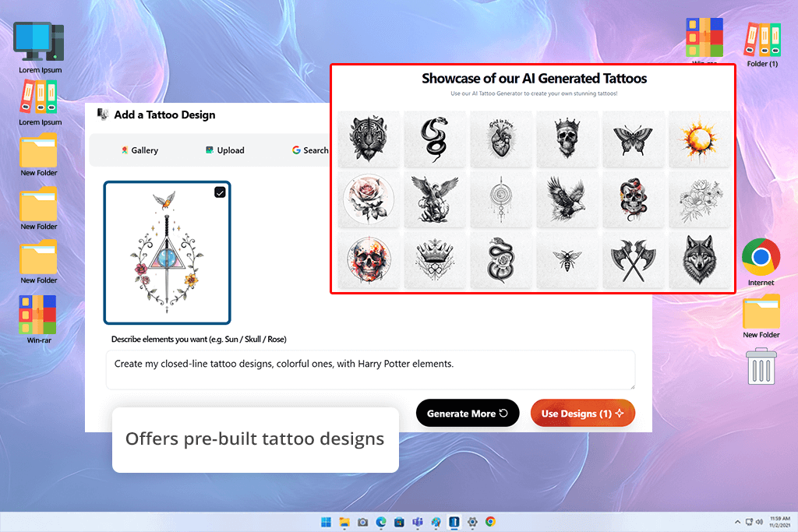The height and width of the screenshot is (532, 798).
Task: Open Microsoft Store from taskbar
Action: [400, 522]
